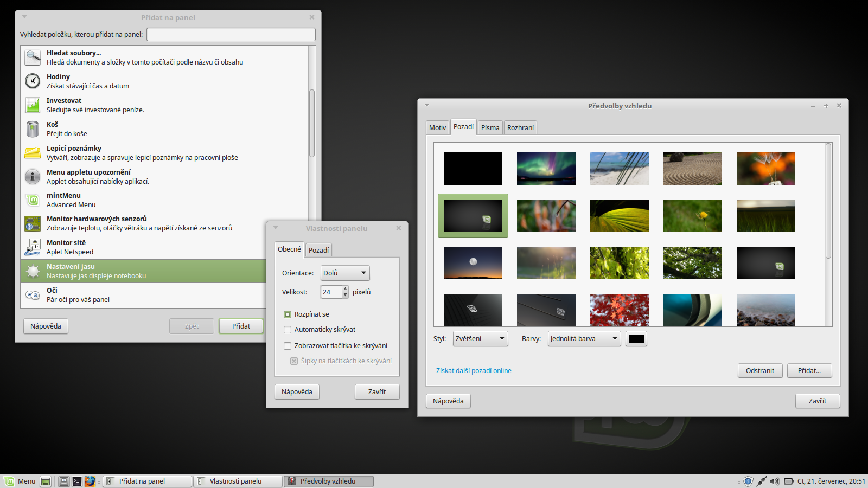Select the Hodiny clock applet icon
868x488 pixels.
[x=33, y=81]
